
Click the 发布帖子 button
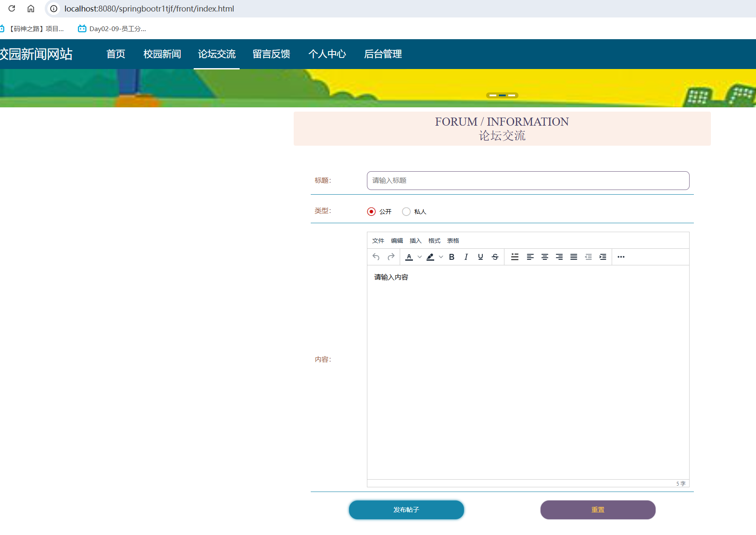click(406, 509)
